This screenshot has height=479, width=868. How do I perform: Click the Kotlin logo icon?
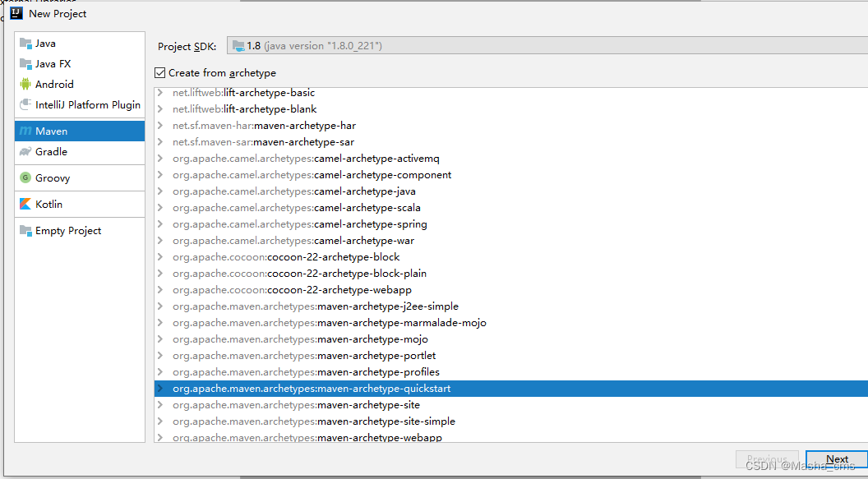pyautogui.click(x=25, y=204)
